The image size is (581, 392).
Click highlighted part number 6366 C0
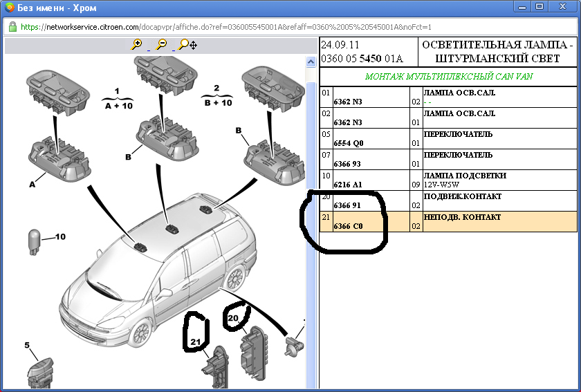(348, 226)
